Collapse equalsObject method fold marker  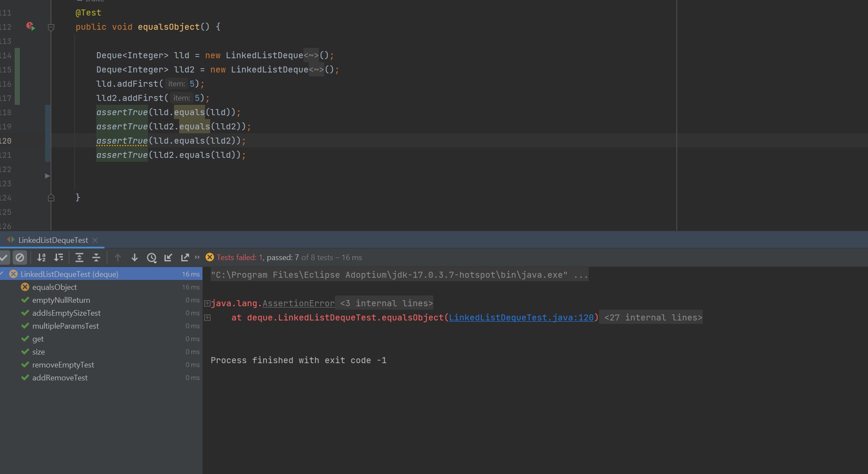click(51, 27)
